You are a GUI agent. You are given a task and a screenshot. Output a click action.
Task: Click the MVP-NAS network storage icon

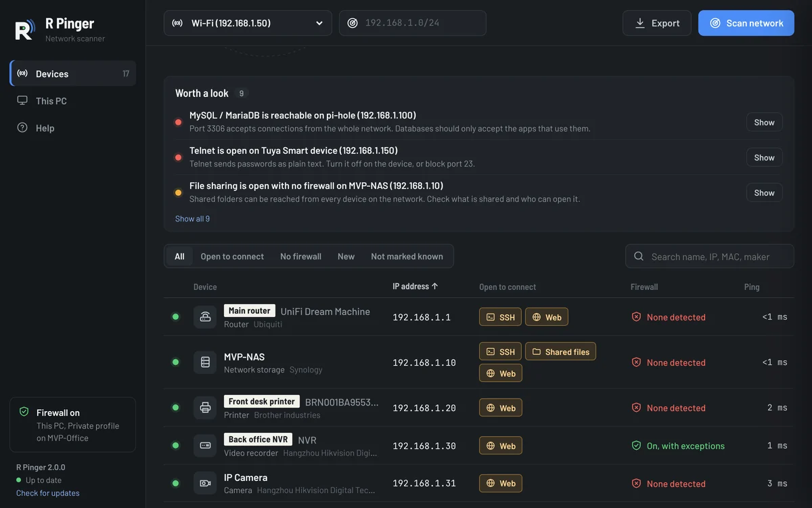coord(205,362)
